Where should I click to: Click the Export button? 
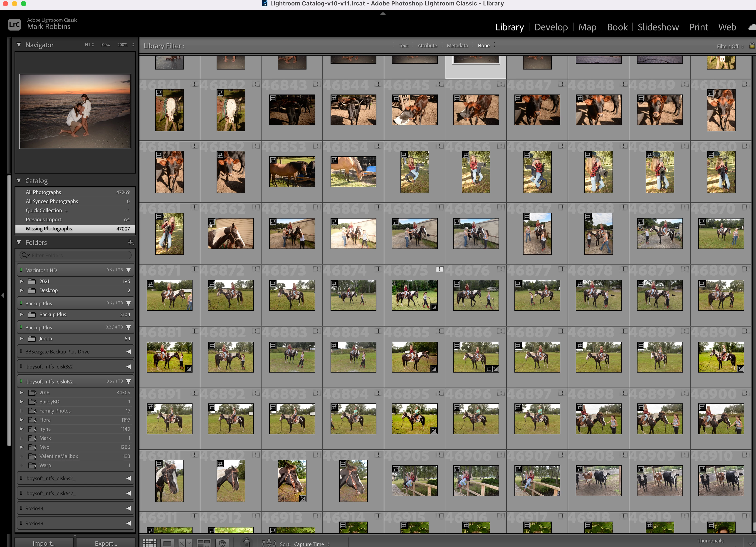(106, 543)
